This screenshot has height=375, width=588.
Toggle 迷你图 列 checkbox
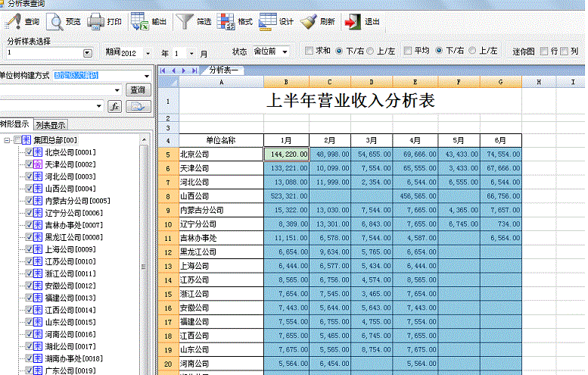(x=564, y=51)
